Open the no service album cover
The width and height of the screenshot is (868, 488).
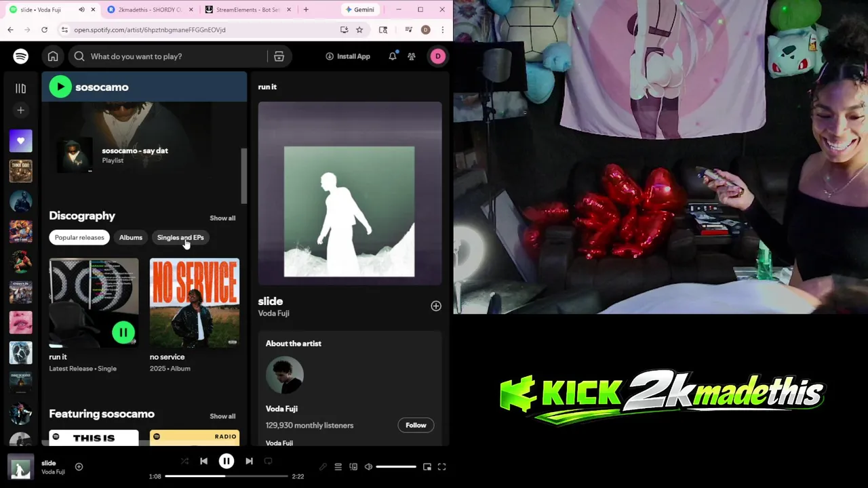click(x=195, y=303)
